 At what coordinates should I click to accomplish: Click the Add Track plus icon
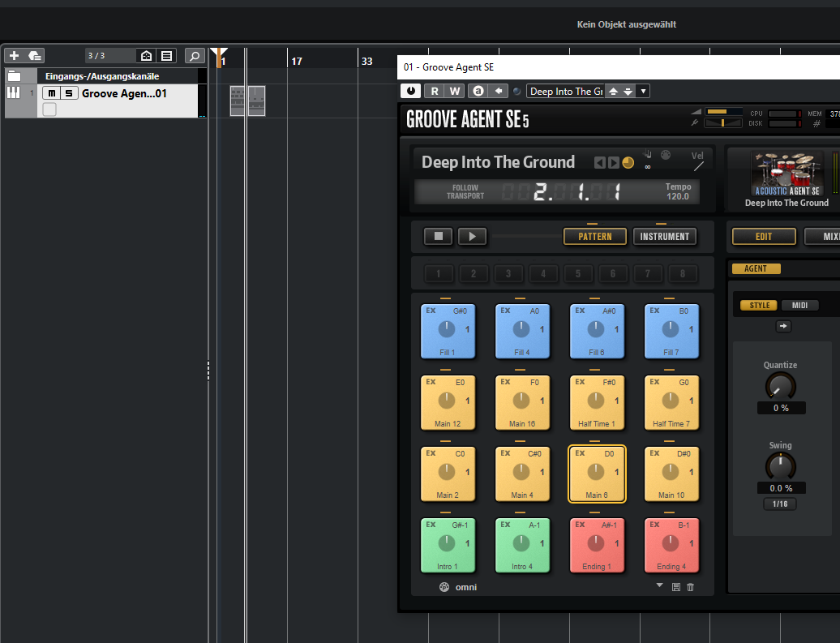[x=14, y=56]
